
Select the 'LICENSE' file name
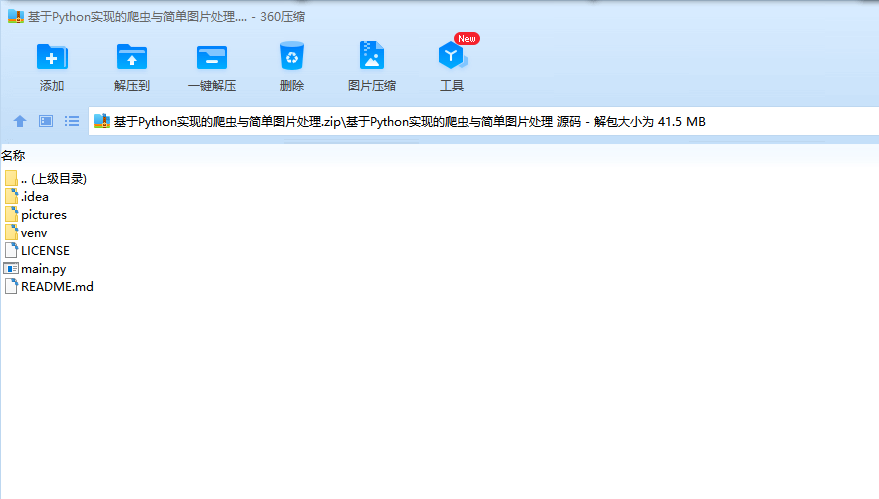pos(45,251)
